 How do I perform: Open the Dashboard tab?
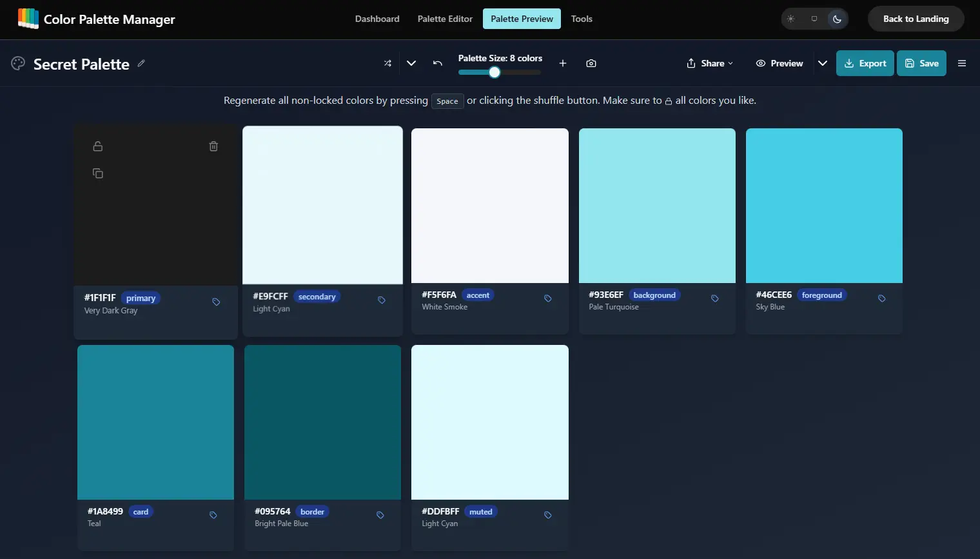pyautogui.click(x=377, y=19)
